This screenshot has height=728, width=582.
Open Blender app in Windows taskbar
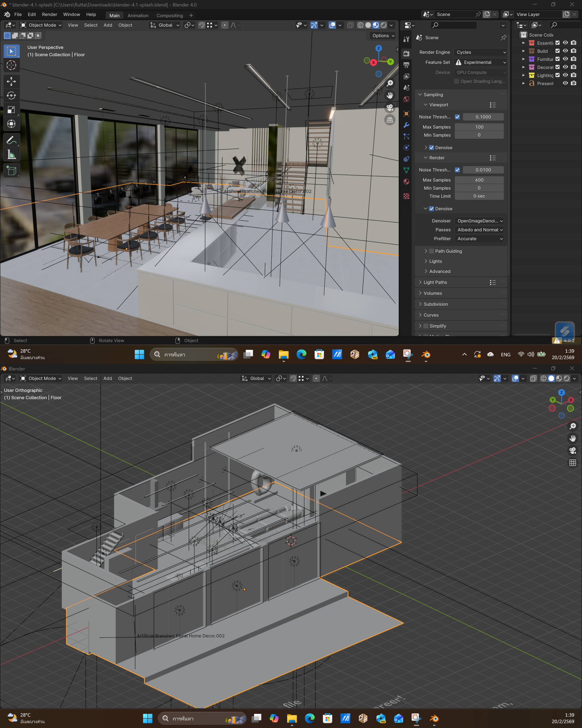point(426,354)
